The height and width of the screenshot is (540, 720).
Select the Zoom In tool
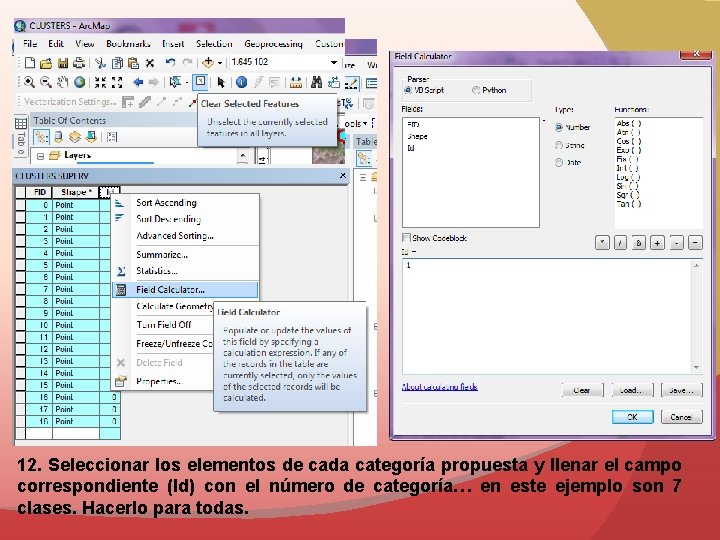coord(29,82)
